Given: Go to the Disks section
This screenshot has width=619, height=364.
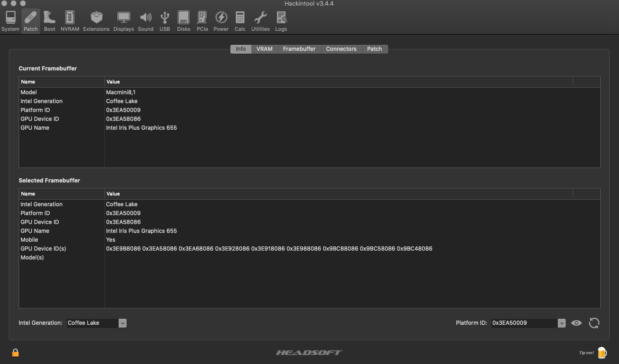Looking at the screenshot, I should click(x=184, y=21).
